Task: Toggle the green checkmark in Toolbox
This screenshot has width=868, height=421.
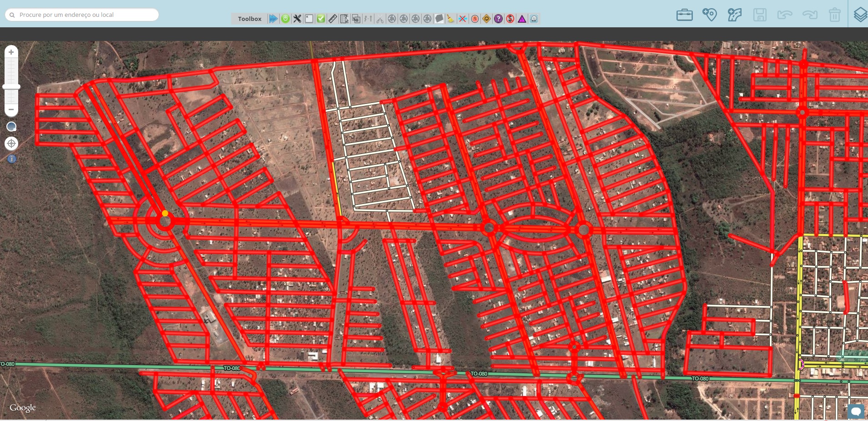Action: (321, 19)
